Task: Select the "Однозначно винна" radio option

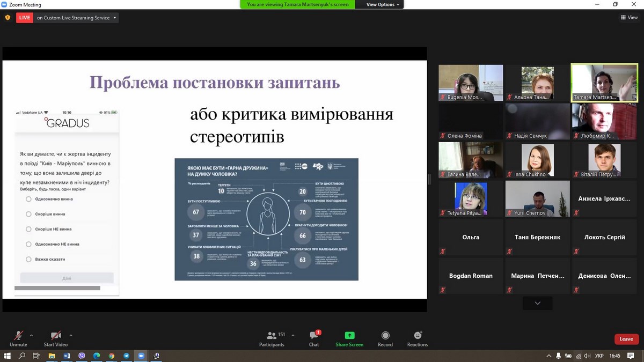Action: [x=29, y=199]
